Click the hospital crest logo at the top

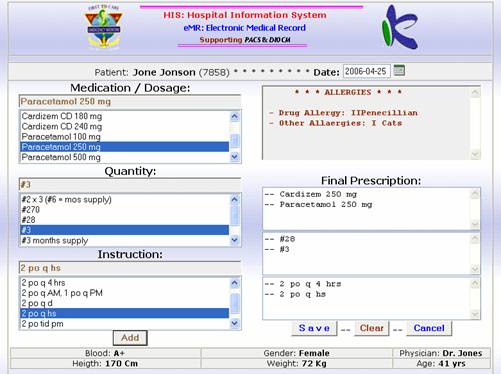(104, 27)
